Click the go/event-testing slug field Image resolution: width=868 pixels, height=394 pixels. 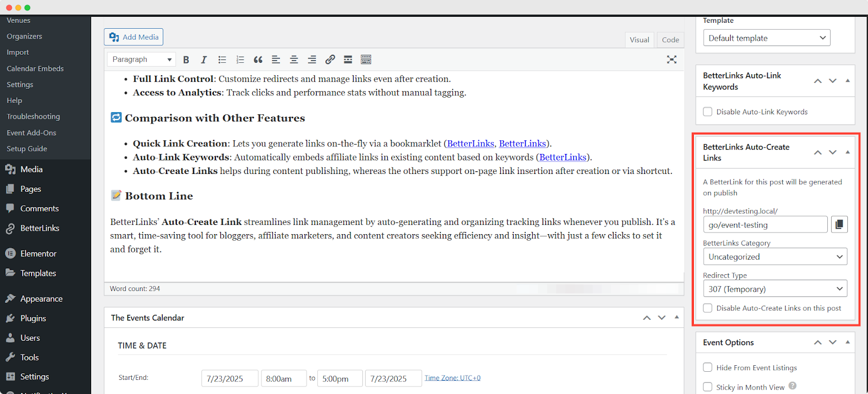pyautogui.click(x=765, y=224)
